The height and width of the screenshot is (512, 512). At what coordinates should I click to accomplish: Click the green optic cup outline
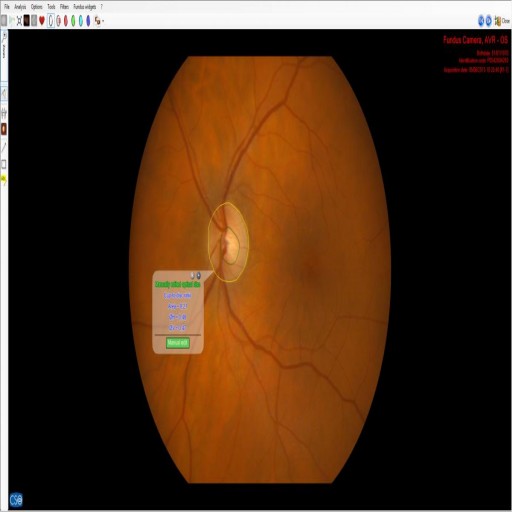click(x=239, y=247)
